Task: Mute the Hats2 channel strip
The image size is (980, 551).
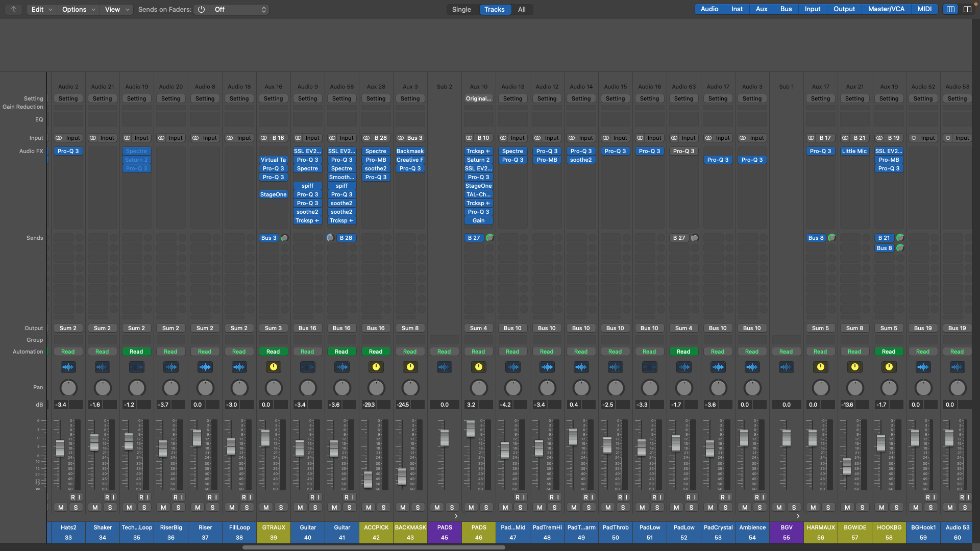Action: (x=61, y=507)
